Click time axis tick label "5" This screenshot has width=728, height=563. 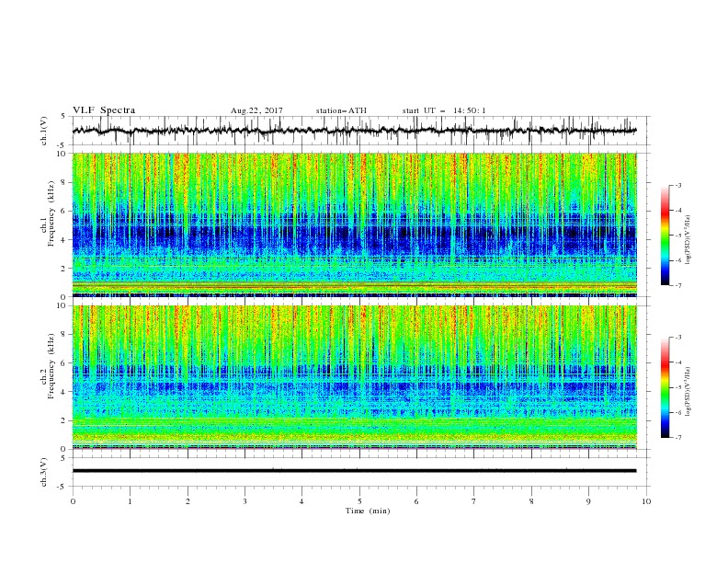359,501
